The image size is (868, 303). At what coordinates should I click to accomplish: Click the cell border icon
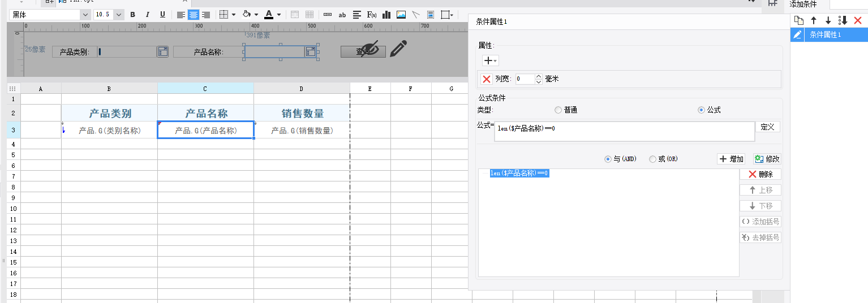coord(224,15)
